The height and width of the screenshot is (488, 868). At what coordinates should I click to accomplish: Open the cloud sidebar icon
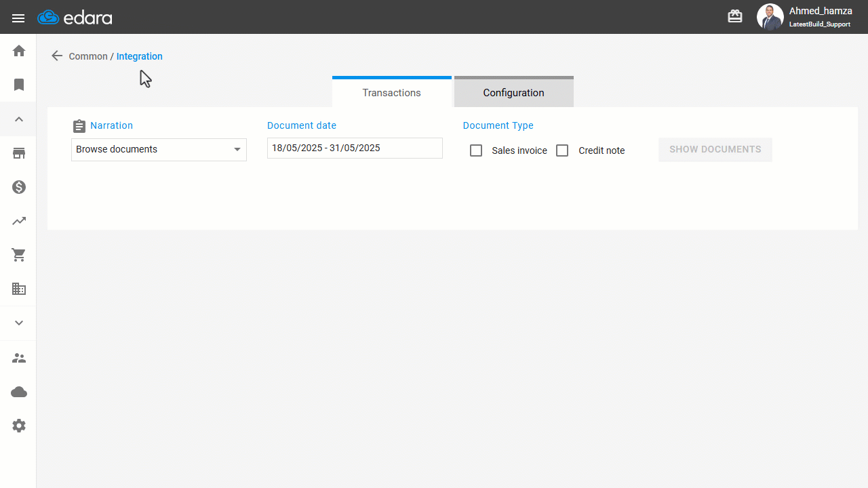(19, 392)
